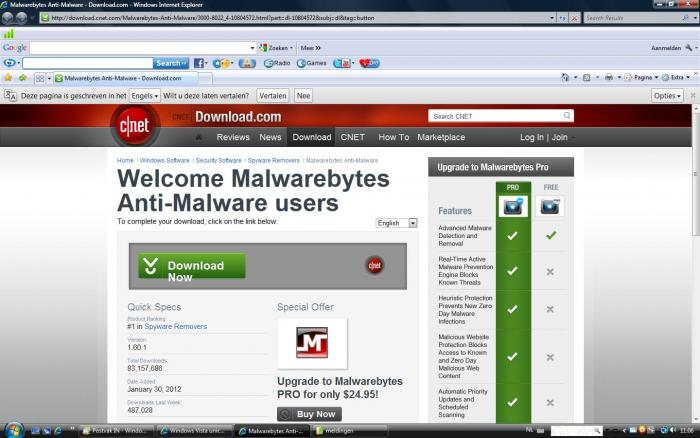Viewport: 700px width, 438px height.
Task: Open the CNET navigation item
Action: (352, 137)
